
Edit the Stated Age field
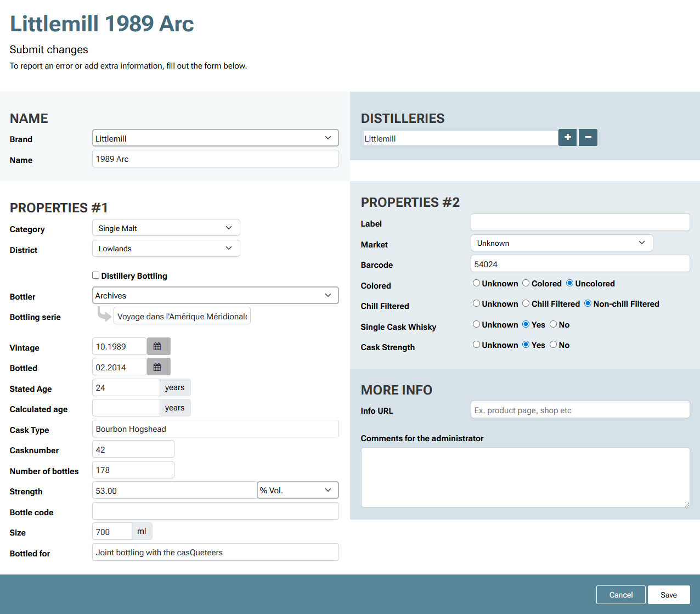click(x=126, y=387)
